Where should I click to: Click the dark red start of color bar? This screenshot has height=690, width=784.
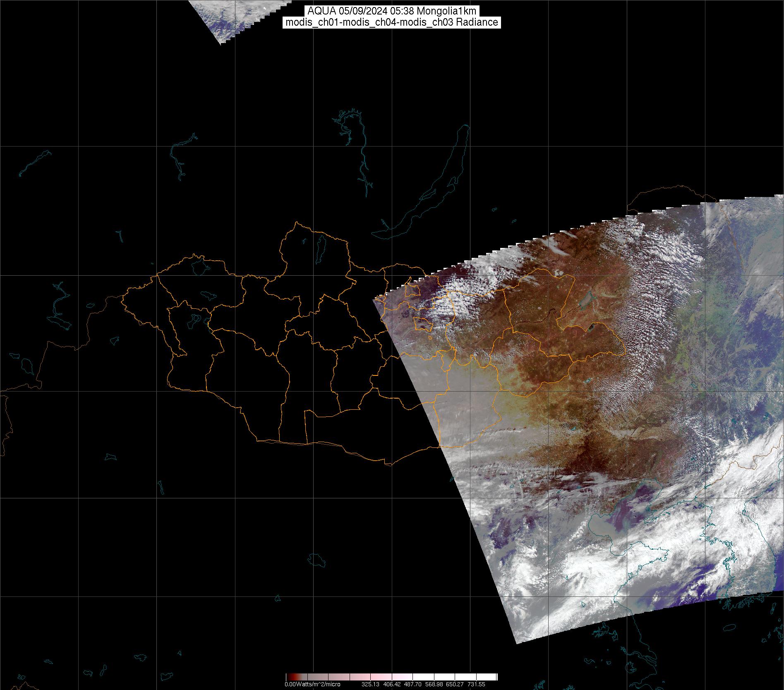(x=290, y=678)
